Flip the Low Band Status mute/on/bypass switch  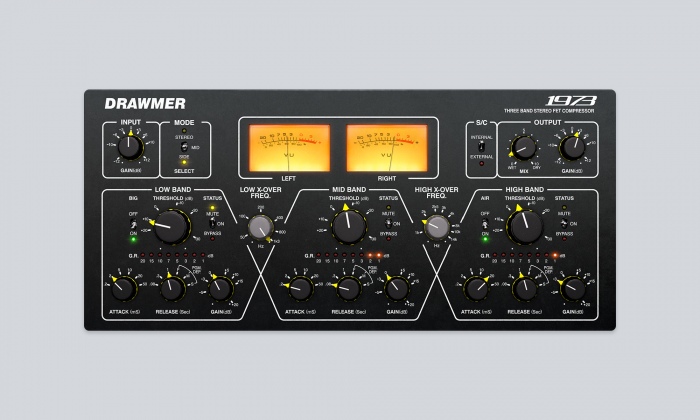tap(212, 224)
